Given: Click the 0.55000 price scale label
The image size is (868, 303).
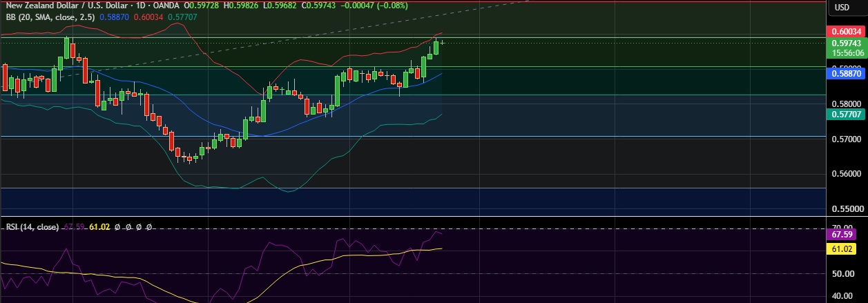Looking at the screenshot, I should (x=845, y=208).
